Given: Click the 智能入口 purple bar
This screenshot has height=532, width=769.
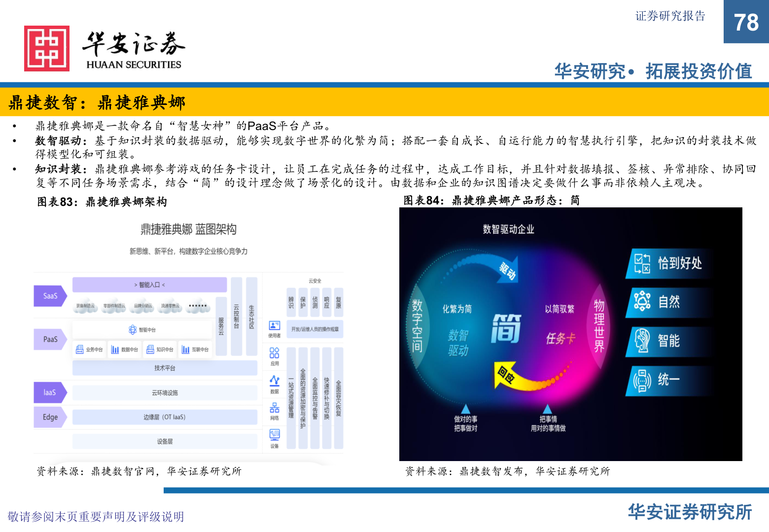Looking at the screenshot, I should [x=150, y=285].
